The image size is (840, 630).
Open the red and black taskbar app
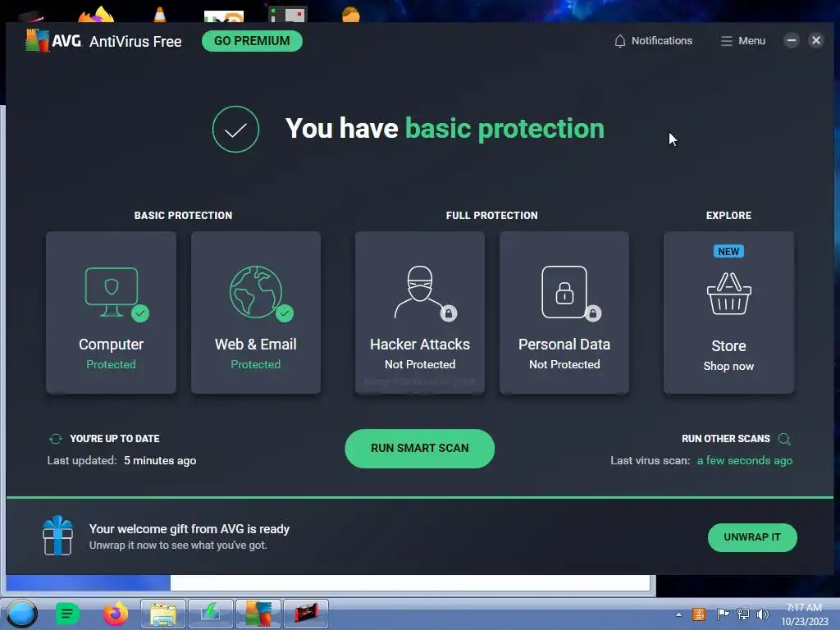point(306,614)
